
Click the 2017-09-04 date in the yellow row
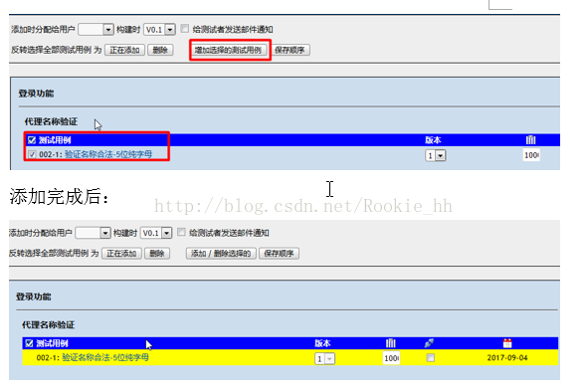click(507, 357)
